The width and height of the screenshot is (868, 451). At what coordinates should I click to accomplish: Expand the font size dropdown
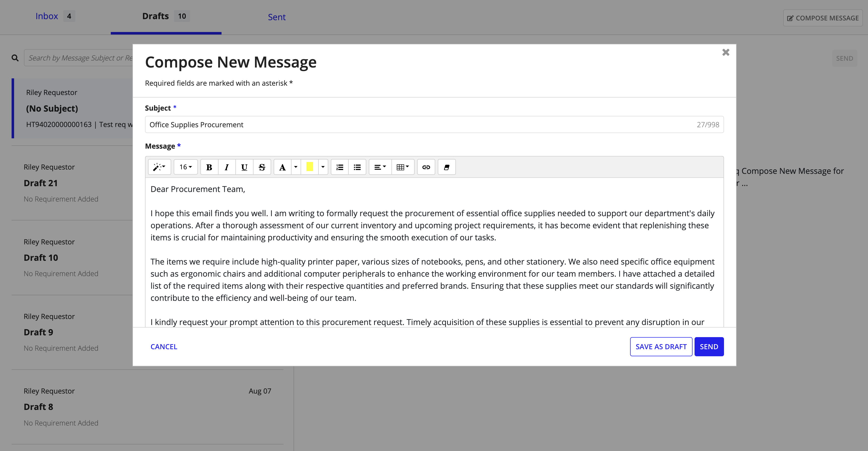184,167
